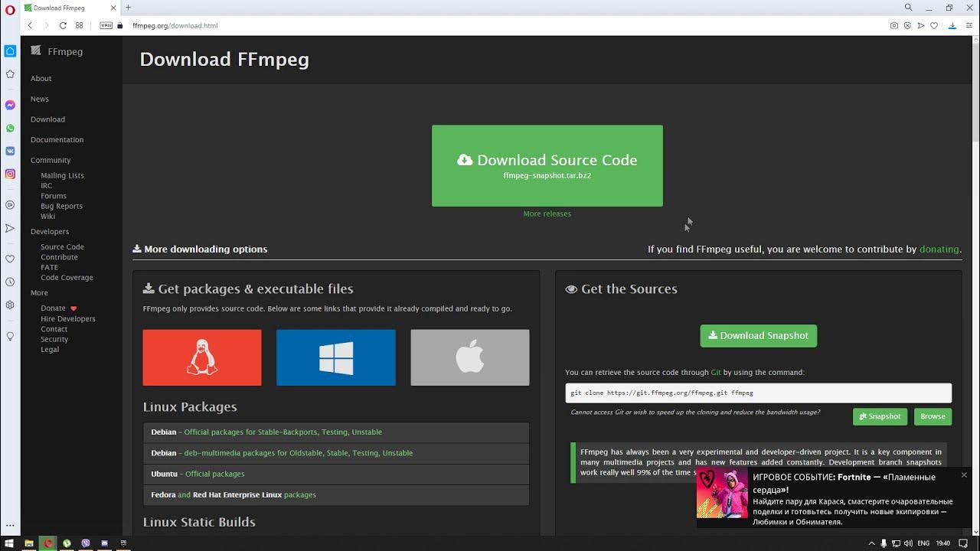This screenshot has width=980, height=551.
Task: Open the News menu item
Action: [x=40, y=99]
